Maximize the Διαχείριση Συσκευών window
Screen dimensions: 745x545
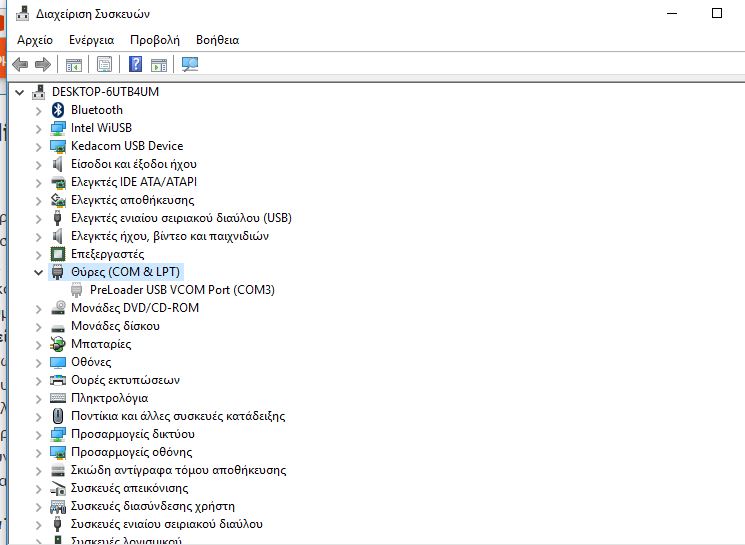(717, 13)
